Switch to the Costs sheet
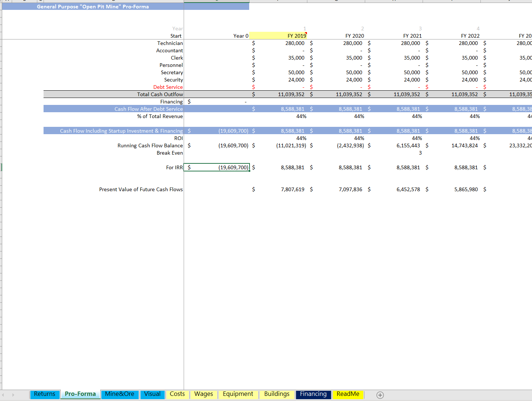 point(177,394)
